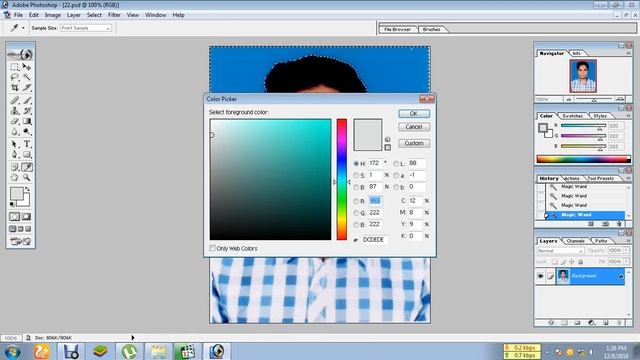Select the L lightness radio button
Image resolution: width=640 pixels, height=360 pixels.
click(x=396, y=163)
